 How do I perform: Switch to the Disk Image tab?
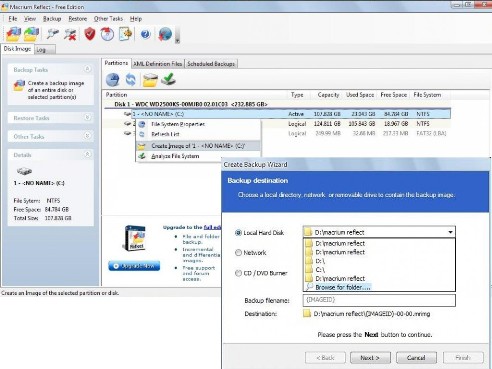coord(17,49)
